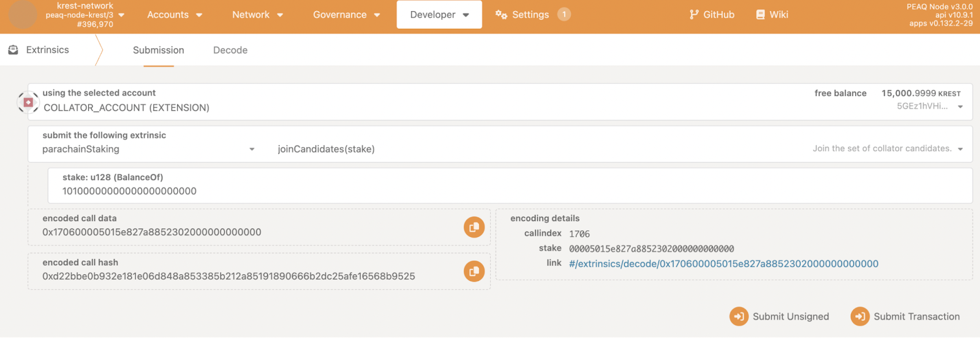This screenshot has width=980, height=338.
Task: Click the Settings notification badge
Action: [564, 14]
